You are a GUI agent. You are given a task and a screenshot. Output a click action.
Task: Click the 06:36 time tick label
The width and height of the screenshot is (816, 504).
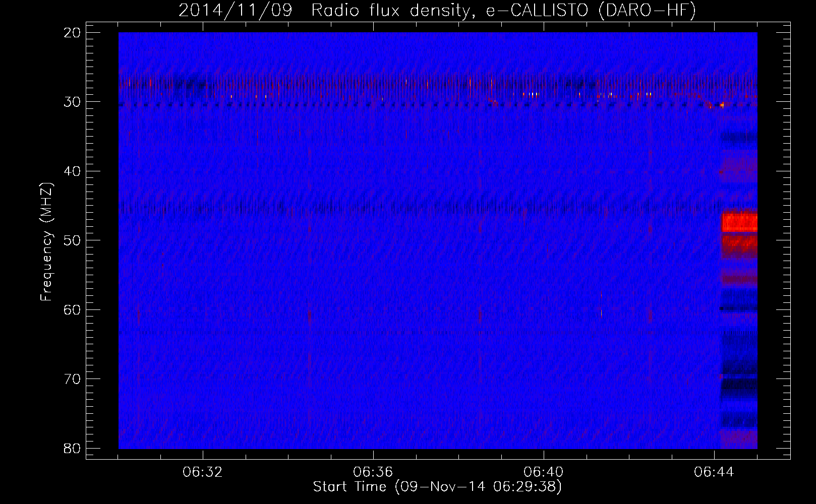(373, 472)
